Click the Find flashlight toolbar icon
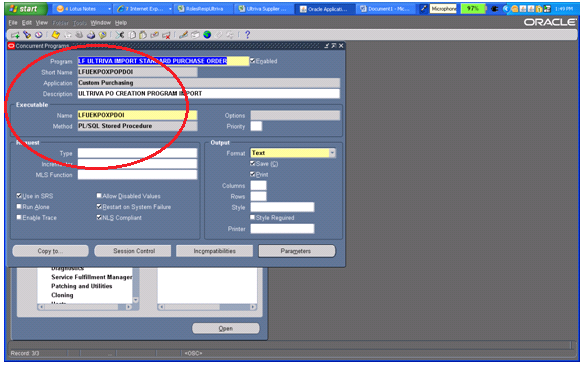Screen dimensions: 584x366 27,35
